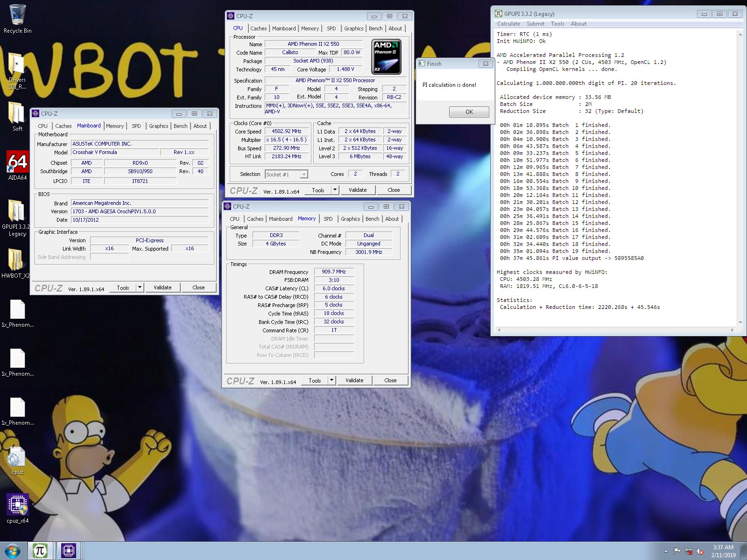Open the GPUPI 3.3.2 Legacy folder icon

[x=17, y=217]
